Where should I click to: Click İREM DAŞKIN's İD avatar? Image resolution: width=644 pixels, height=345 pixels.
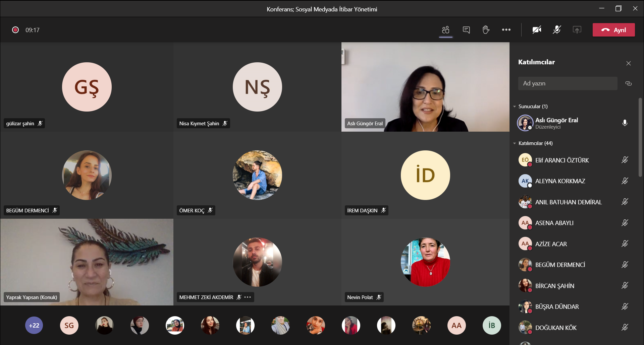(x=425, y=175)
